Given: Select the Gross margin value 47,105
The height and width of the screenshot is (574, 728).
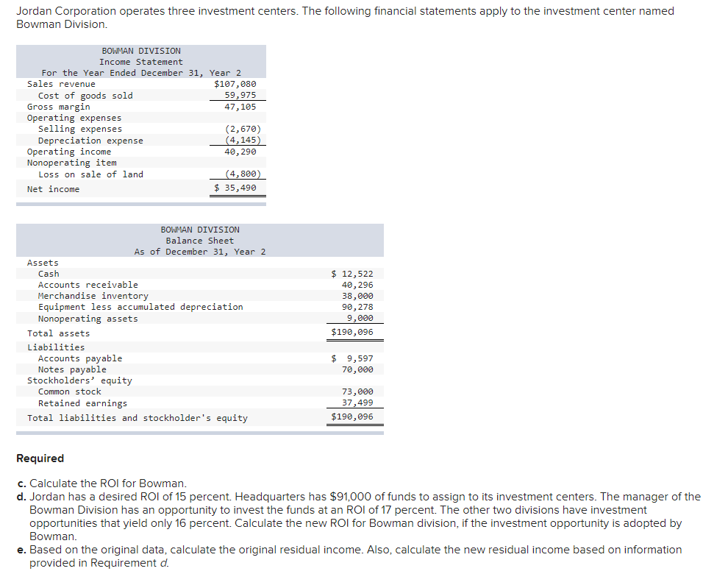Looking at the screenshot, I should (240, 107).
